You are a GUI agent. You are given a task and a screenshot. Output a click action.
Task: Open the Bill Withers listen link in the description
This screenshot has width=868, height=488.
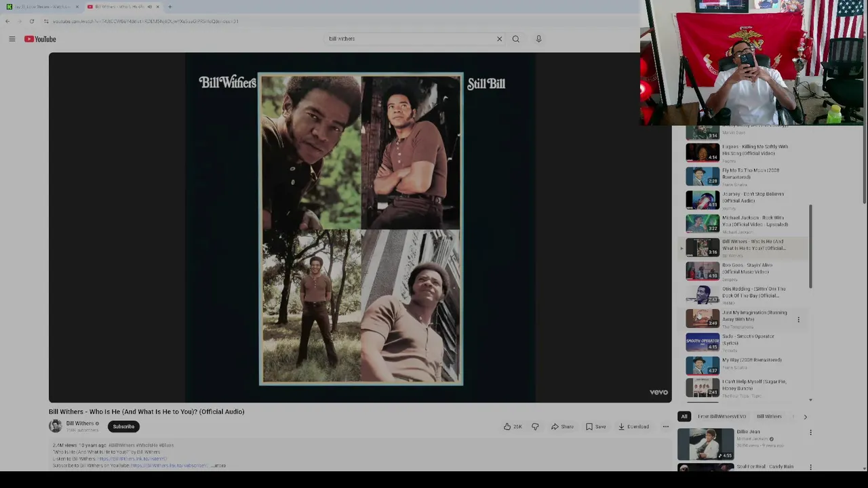click(x=132, y=459)
